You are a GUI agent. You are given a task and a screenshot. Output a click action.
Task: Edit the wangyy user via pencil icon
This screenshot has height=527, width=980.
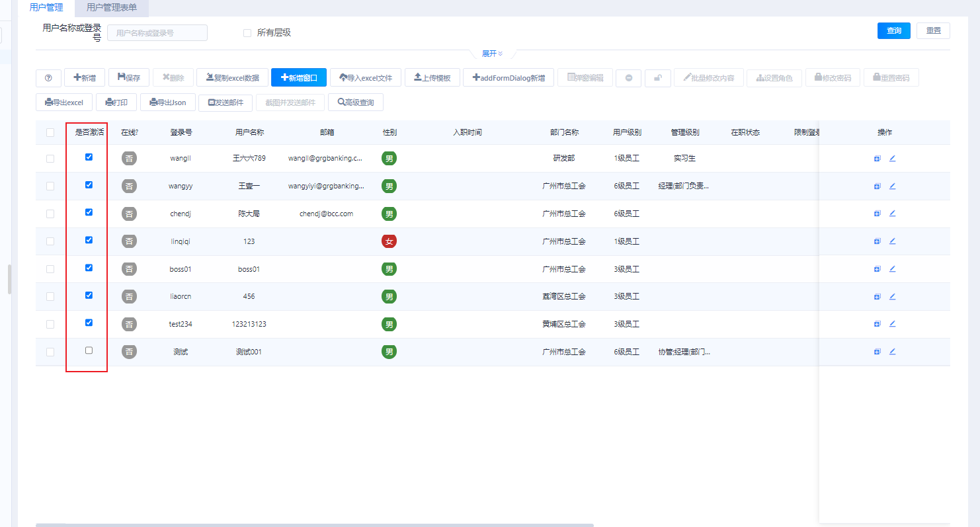click(892, 186)
